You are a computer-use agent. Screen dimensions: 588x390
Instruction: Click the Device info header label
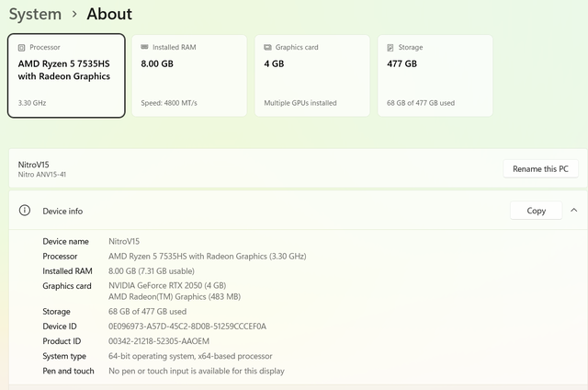[x=62, y=211]
